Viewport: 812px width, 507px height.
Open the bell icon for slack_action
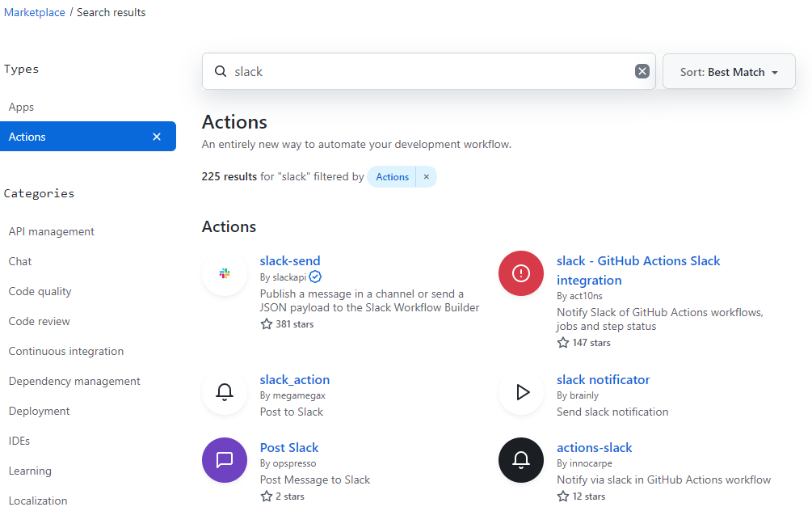[225, 392]
